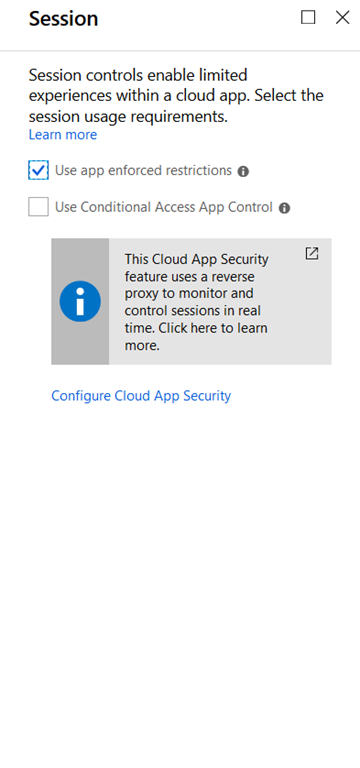
Task: Uncheck Use app enforced restrictions checkbox
Action: 38,170
